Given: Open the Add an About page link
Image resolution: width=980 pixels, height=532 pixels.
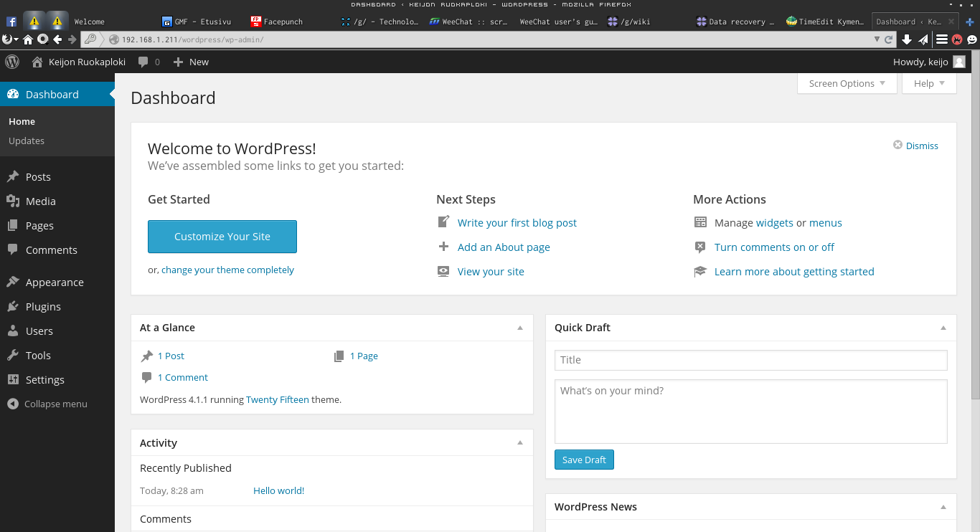Looking at the screenshot, I should coord(504,247).
